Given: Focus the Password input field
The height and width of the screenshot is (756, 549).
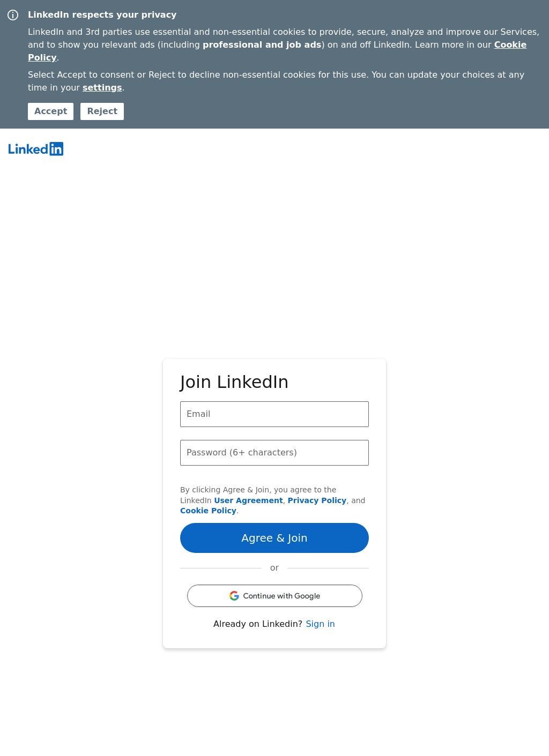Looking at the screenshot, I should point(274,453).
